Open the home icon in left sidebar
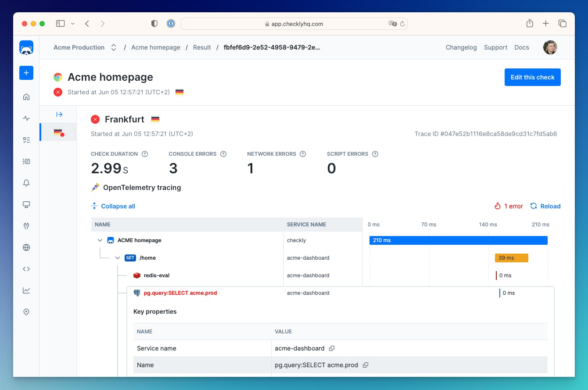 (x=26, y=97)
